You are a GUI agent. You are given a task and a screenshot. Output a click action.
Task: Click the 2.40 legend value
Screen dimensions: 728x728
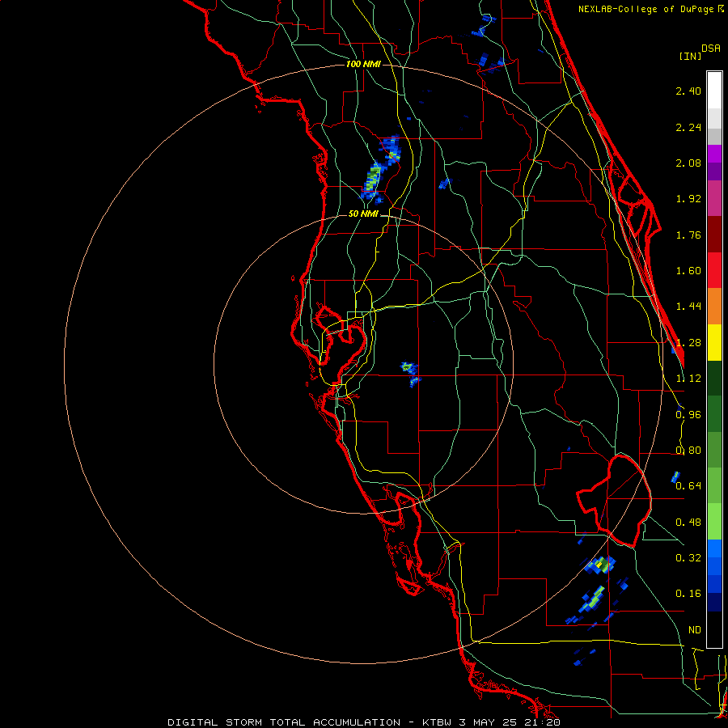pos(688,91)
